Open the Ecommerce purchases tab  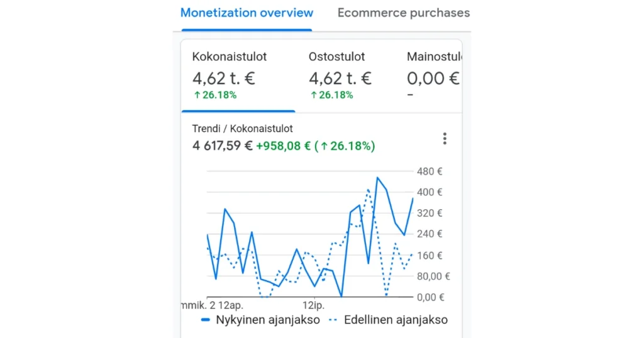tap(404, 13)
